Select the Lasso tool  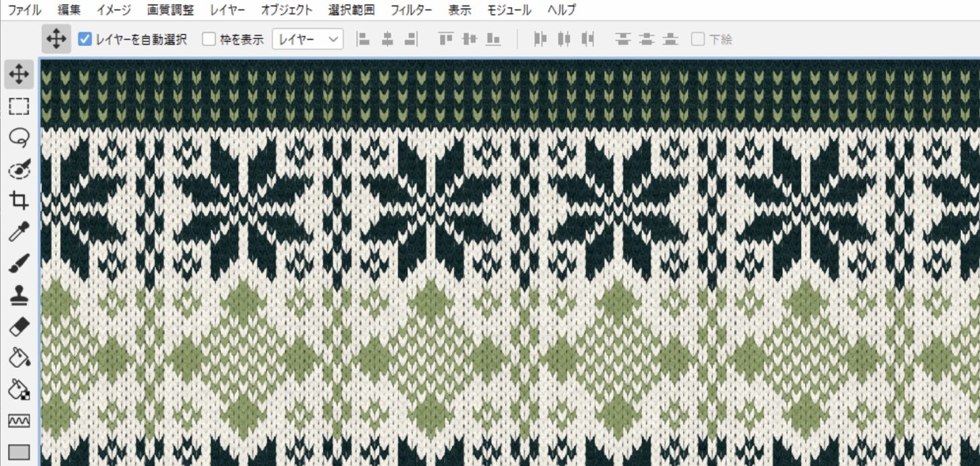coord(19,138)
